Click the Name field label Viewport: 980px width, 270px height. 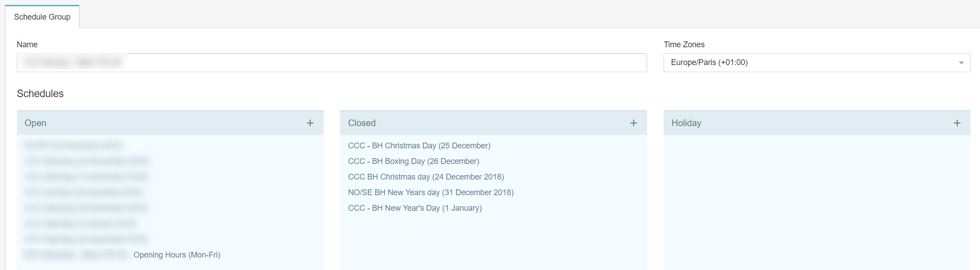(27, 45)
